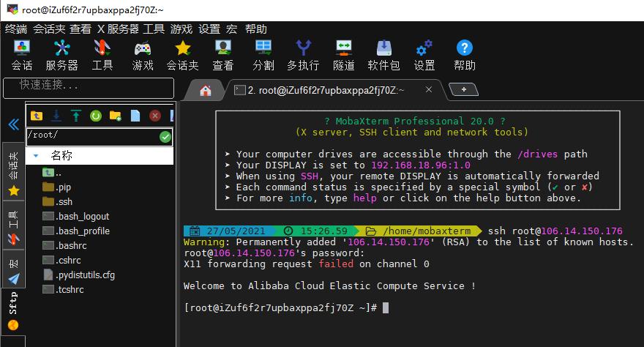Open the 工具 menu in menu bar
Viewport: 644px width, 347px height.
click(154, 29)
